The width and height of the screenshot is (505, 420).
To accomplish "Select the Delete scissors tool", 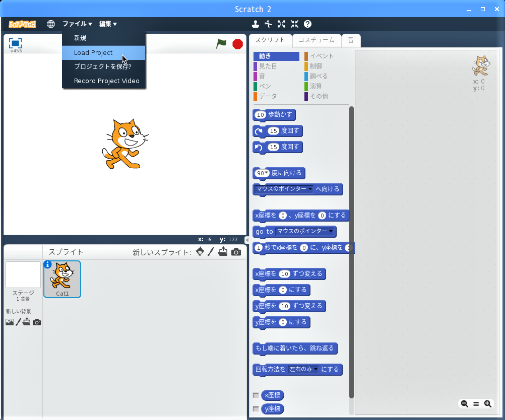I will [x=268, y=24].
